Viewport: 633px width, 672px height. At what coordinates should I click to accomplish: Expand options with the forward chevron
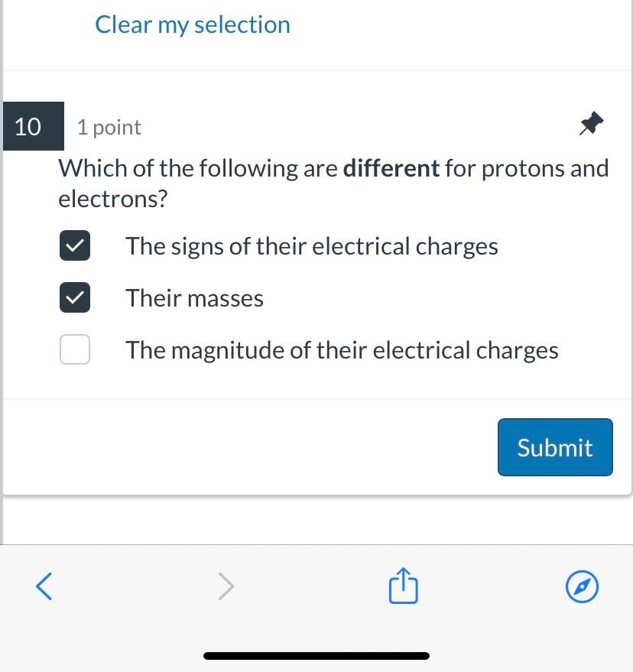[x=226, y=586]
